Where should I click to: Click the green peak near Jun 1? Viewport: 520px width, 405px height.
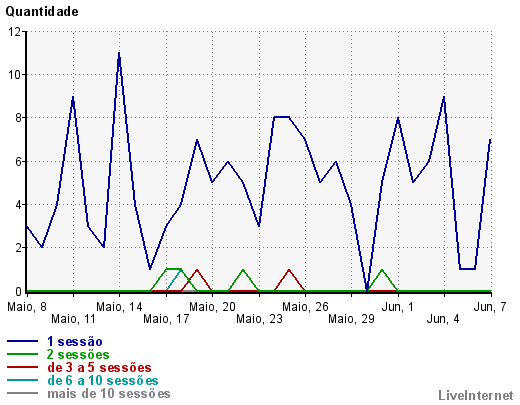382,270
